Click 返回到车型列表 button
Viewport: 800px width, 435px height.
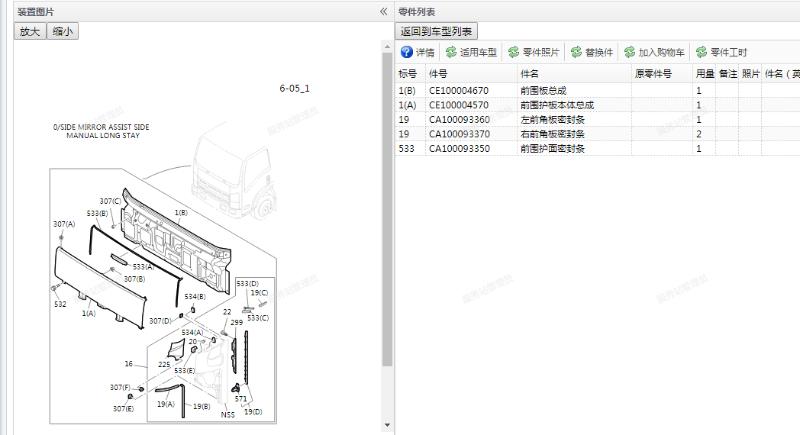click(436, 31)
